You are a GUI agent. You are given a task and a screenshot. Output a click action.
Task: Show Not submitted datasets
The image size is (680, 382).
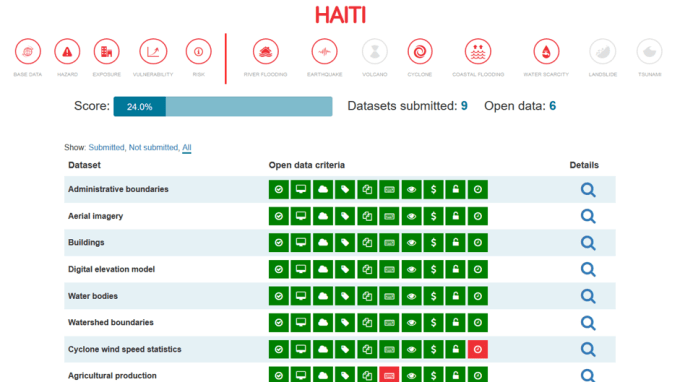click(x=153, y=147)
